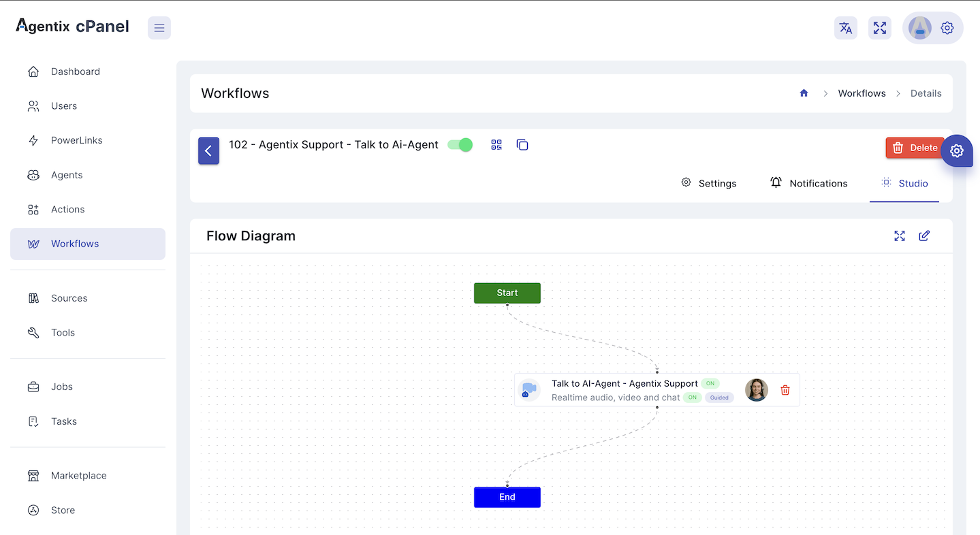
Task: Expand to fullscreen from the top bar
Action: pos(879,28)
